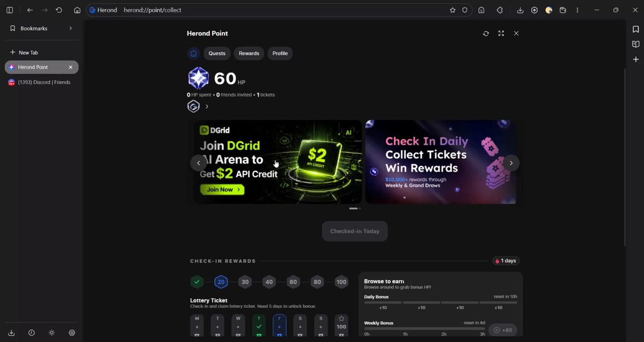This screenshot has width=644, height=342.
Task: Open the extensions puzzle icon
Action: [x=500, y=10]
